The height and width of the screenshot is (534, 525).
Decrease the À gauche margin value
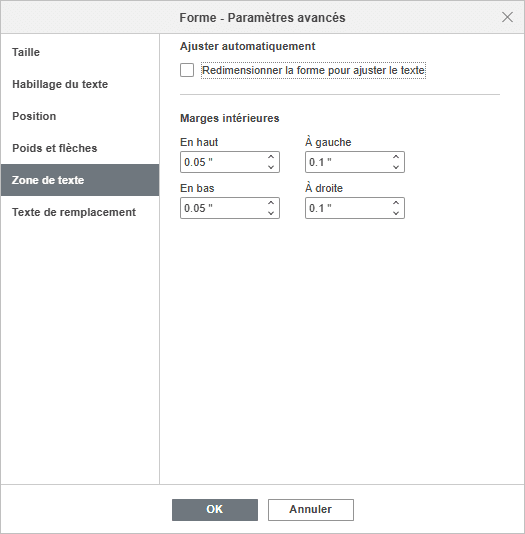point(396,167)
